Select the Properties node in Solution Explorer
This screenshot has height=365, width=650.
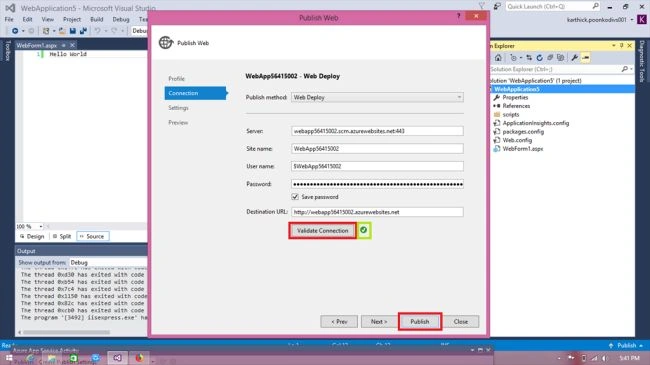tap(515, 97)
